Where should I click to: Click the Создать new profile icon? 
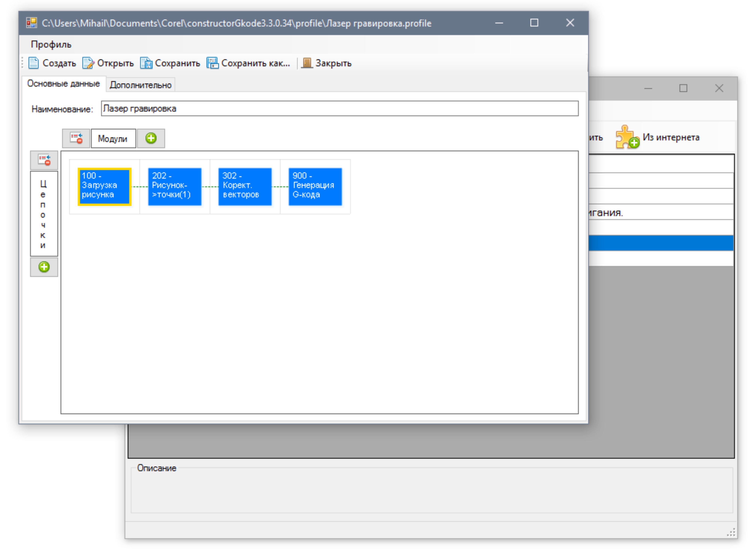[x=34, y=63]
